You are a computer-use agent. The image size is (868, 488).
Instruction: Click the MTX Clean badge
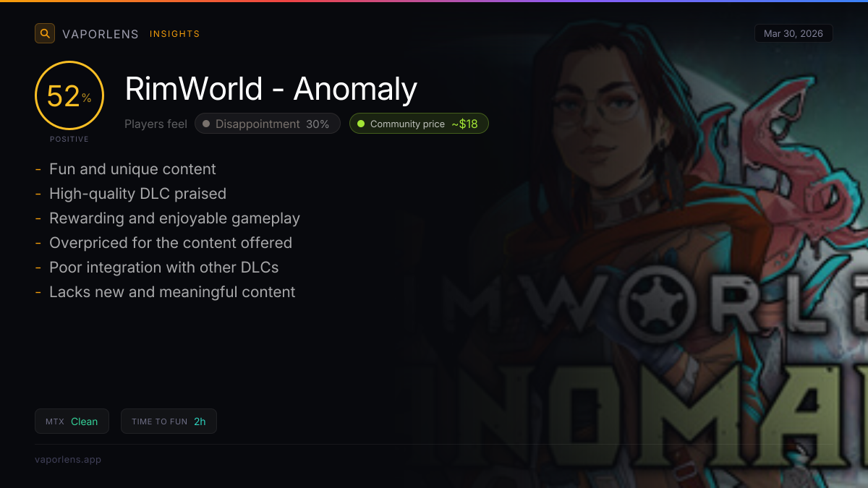[72, 421]
